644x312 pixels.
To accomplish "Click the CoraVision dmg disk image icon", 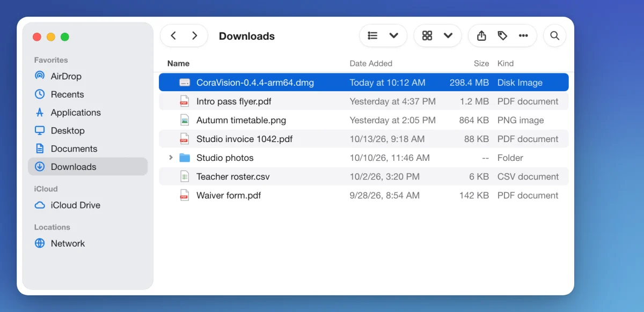I will (185, 83).
